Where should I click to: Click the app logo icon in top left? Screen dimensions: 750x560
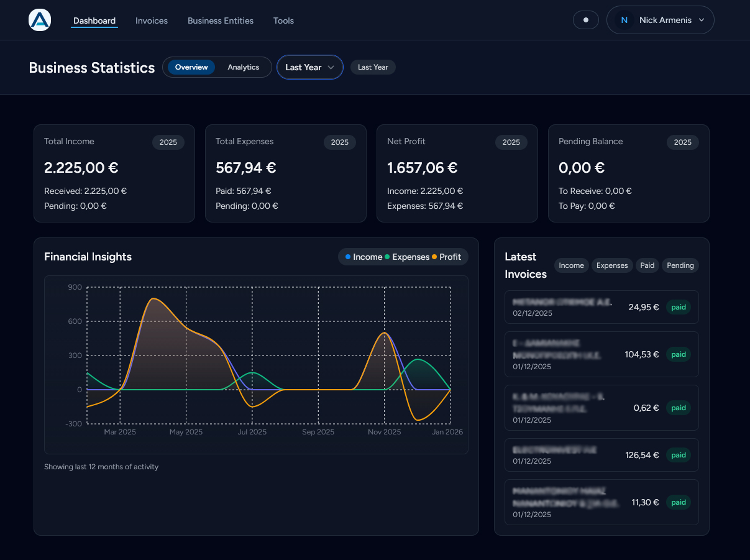tap(39, 19)
